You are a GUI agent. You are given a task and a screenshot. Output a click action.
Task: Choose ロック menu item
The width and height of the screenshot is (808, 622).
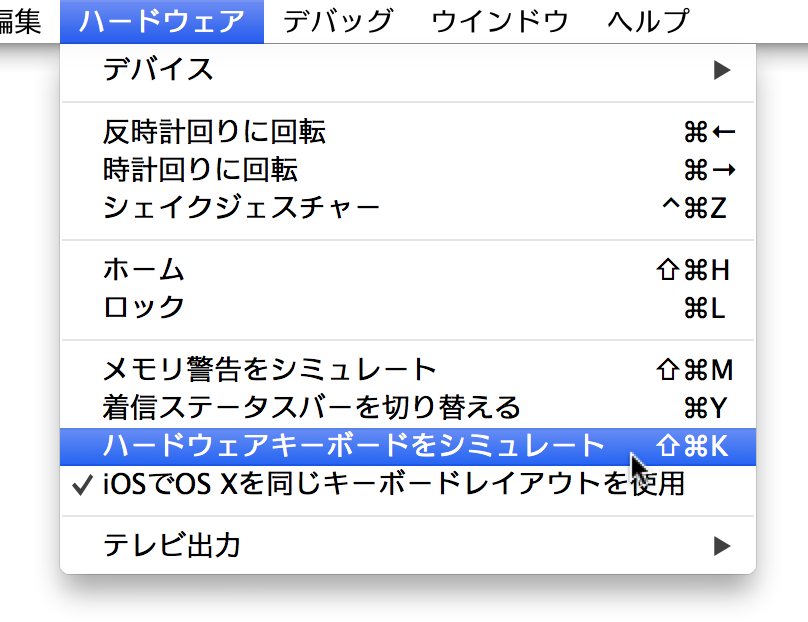[x=408, y=308]
